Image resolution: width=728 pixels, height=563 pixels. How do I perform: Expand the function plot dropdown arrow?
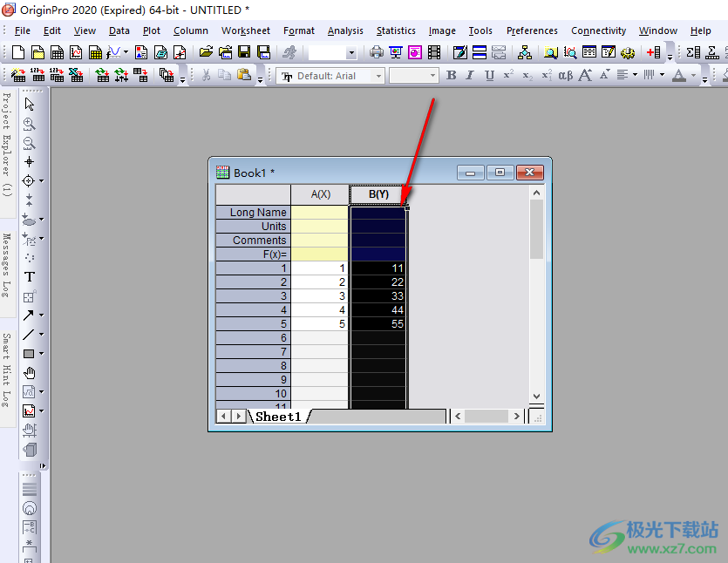click(x=126, y=52)
